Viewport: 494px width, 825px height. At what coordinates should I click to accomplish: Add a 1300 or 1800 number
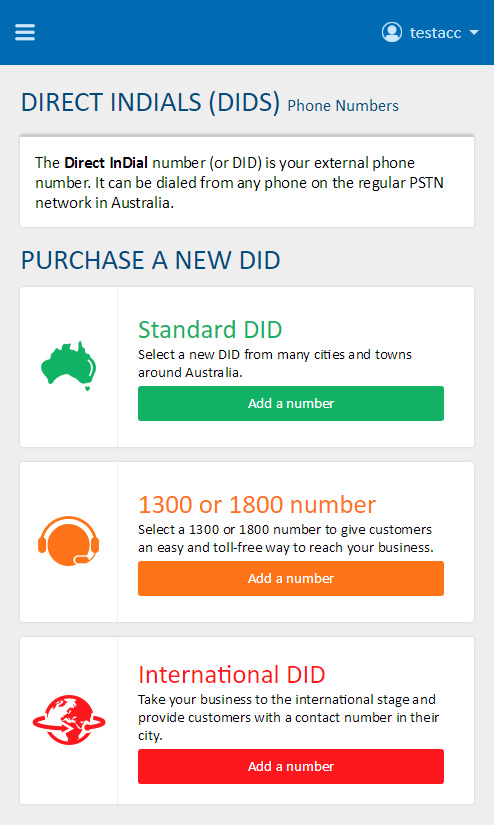pos(291,578)
